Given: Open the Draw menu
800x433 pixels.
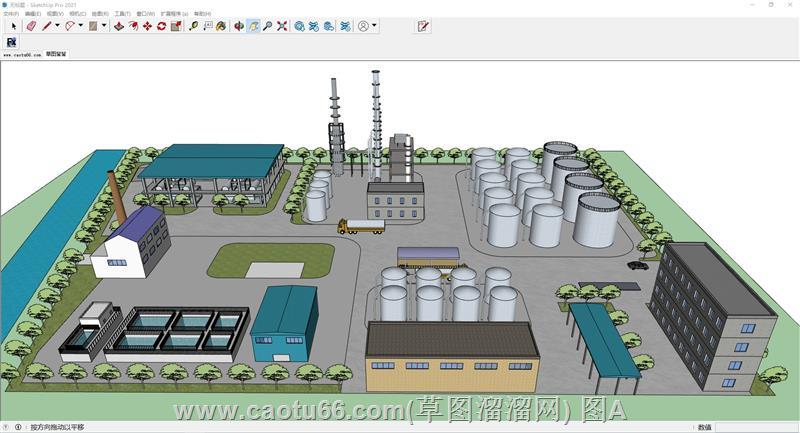Looking at the screenshot, I should [100, 14].
